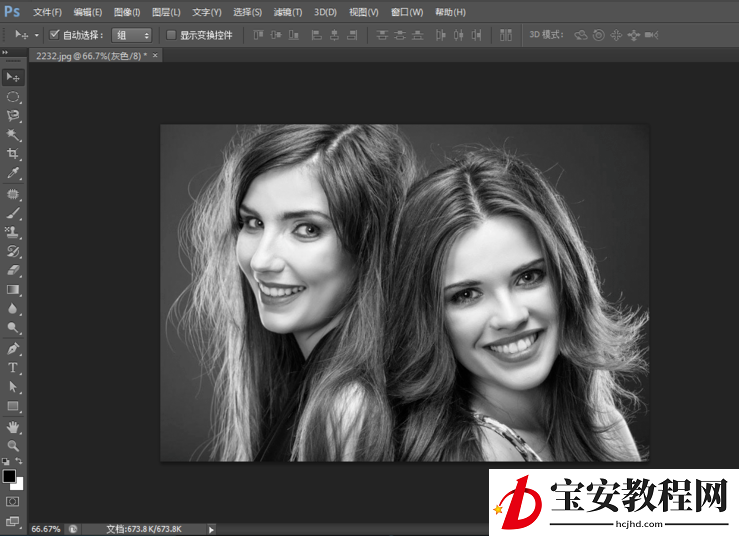
Task: Open the 组 auto-select dropdown
Action: (131, 35)
